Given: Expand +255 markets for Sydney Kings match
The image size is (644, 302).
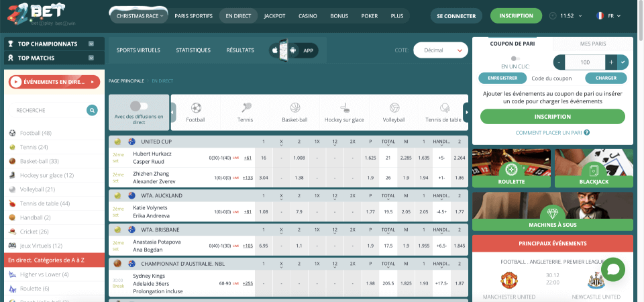Looking at the screenshot, I should (248, 283).
